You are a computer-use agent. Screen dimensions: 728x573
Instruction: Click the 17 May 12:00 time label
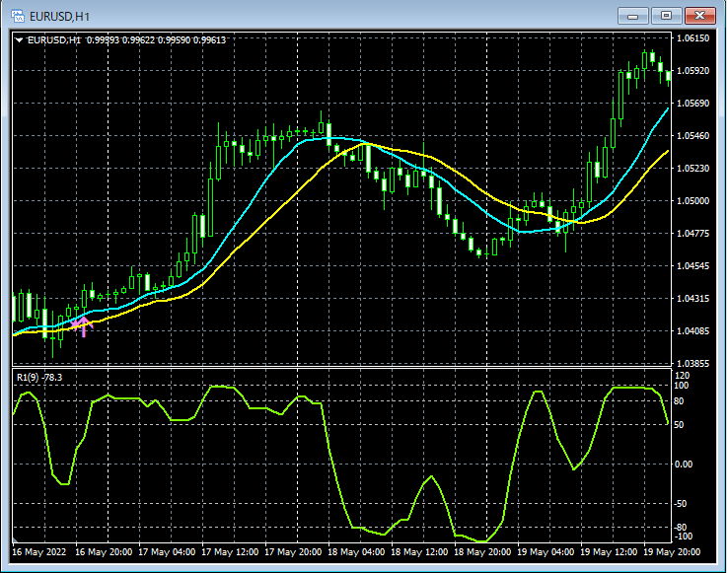[x=230, y=552]
